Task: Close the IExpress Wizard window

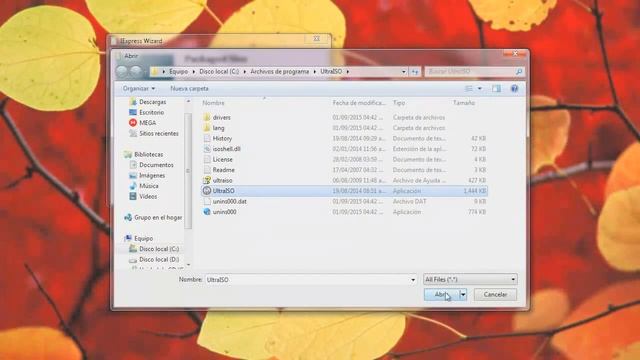Action: point(317,39)
